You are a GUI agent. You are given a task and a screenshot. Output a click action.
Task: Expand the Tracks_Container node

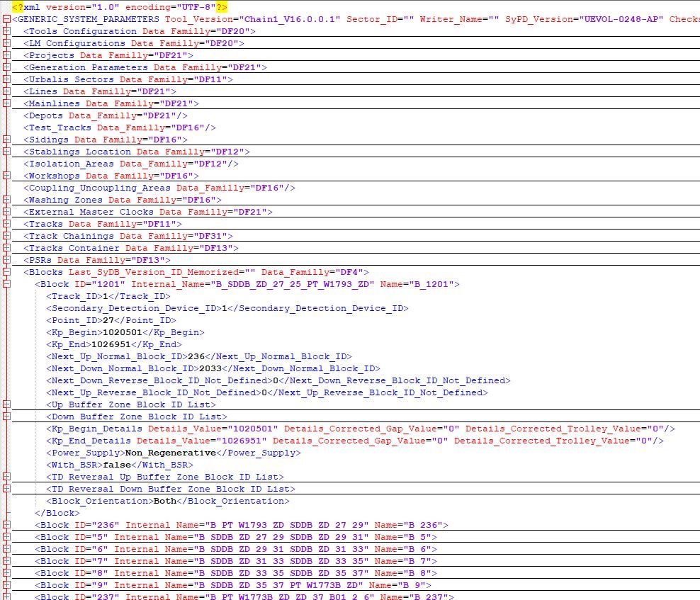pyautogui.click(x=6, y=248)
